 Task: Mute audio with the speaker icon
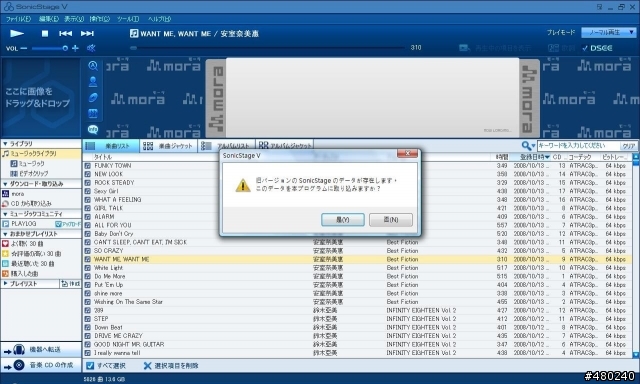pyautogui.click(x=91, y=48)
